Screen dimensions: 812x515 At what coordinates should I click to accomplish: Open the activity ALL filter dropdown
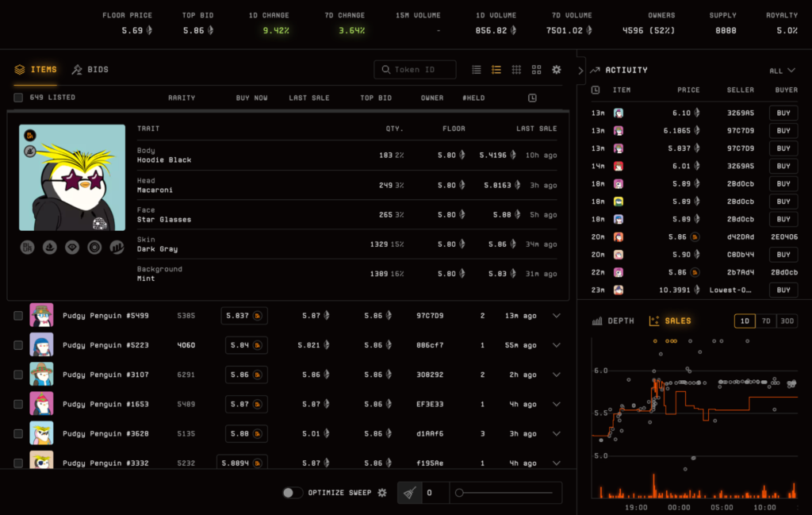click(780, 71)
